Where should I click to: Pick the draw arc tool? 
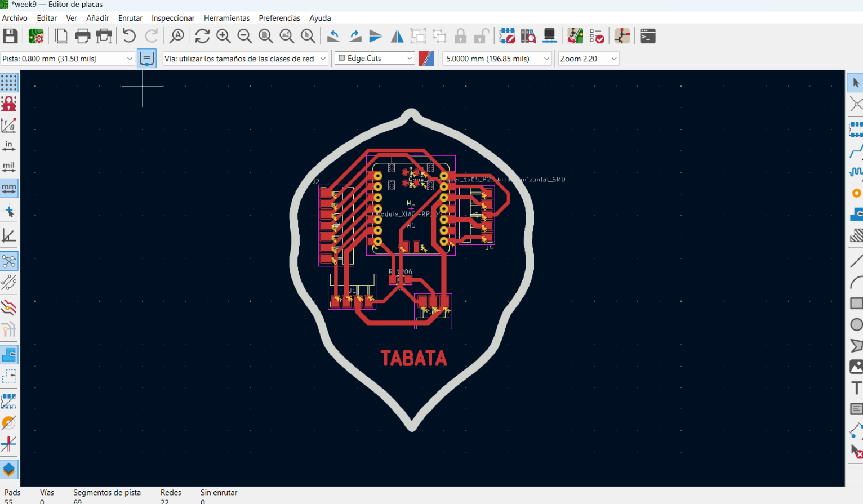point(856,282)
